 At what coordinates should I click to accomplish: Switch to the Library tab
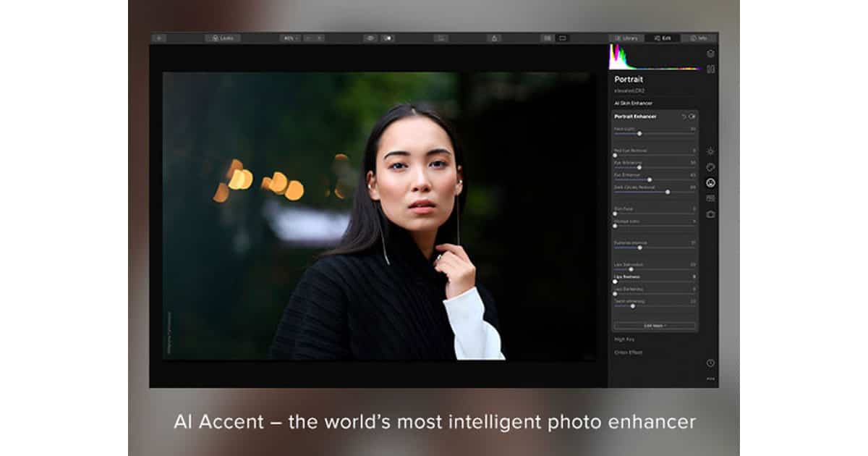(x=626, y=38)
